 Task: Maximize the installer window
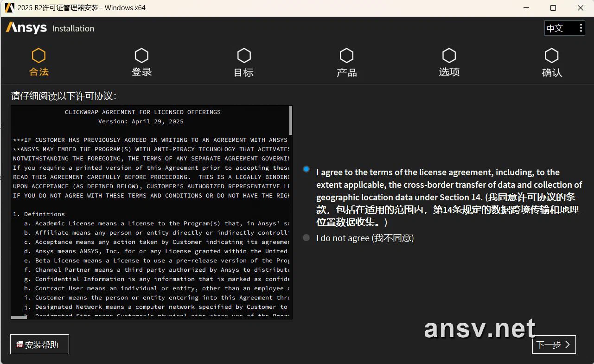coord(553,8)
